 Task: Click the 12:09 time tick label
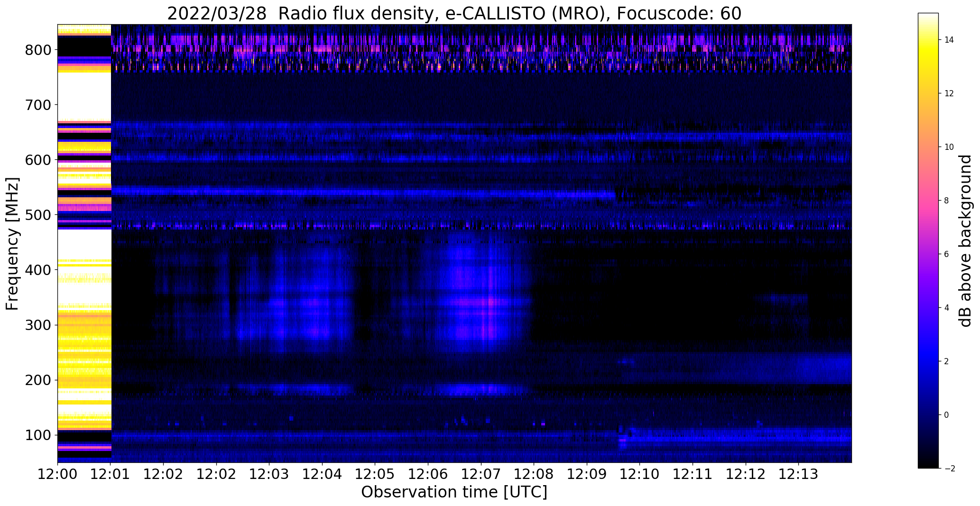click(587, 474)
